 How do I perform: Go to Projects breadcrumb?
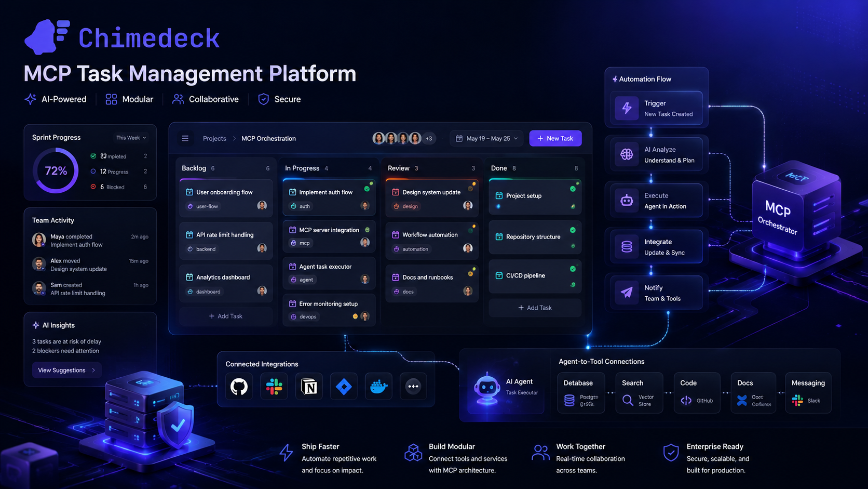[x=214, y=138]
